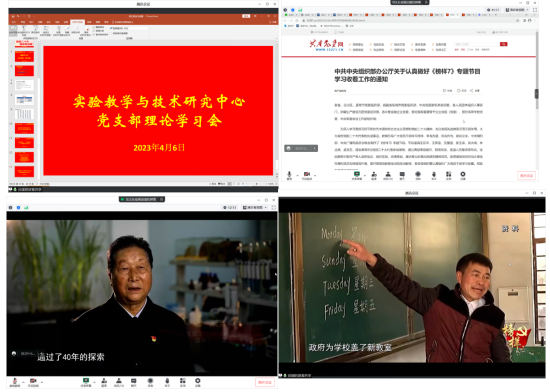
Task: Open apps grid icon under elderly man video
Action: pos(183,381)
